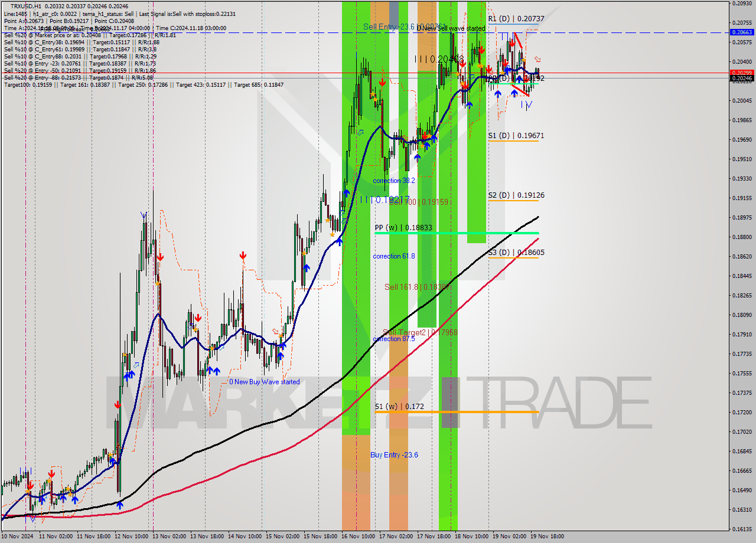The width and height of the screenshot is (756, 543).
Task: Click the '12 Nov 10:00' time axis label
Action: pos(131,537)
